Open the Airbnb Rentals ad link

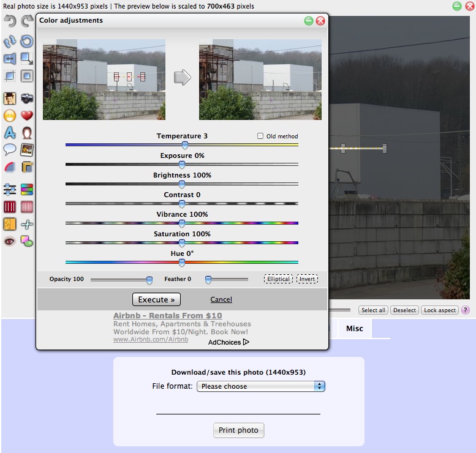pyautogui.click(x=168, y=315)
